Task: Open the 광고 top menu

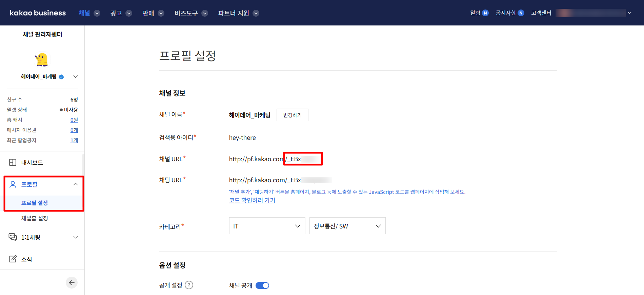Action: click(x=116, y=13)
